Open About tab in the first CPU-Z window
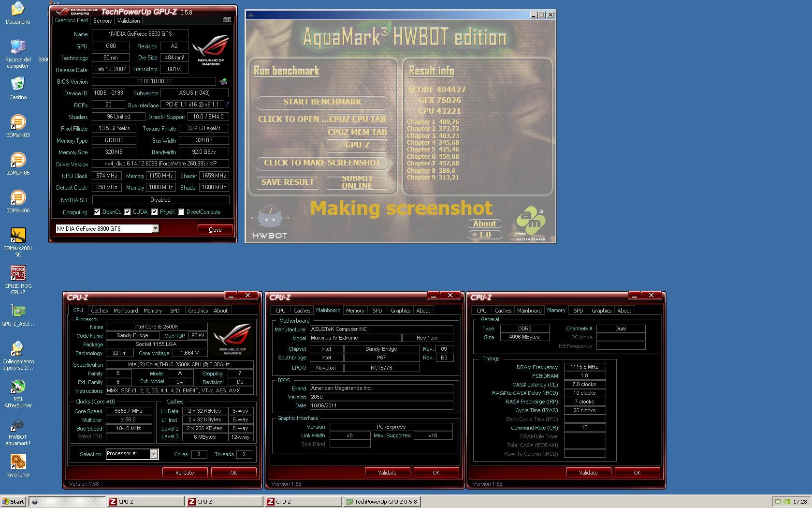Image resolution: width=812 pixels, height=508 pixels. coord(221,311)
